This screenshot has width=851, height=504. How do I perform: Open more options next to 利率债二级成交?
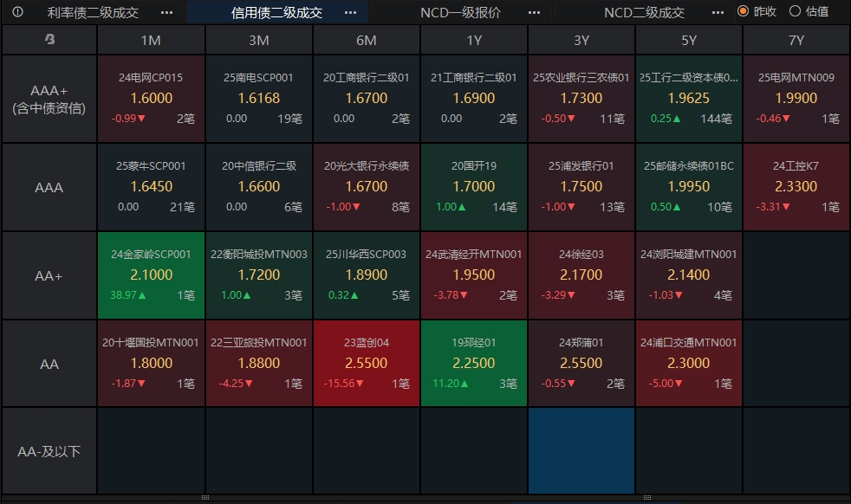(x=166, y=12)
